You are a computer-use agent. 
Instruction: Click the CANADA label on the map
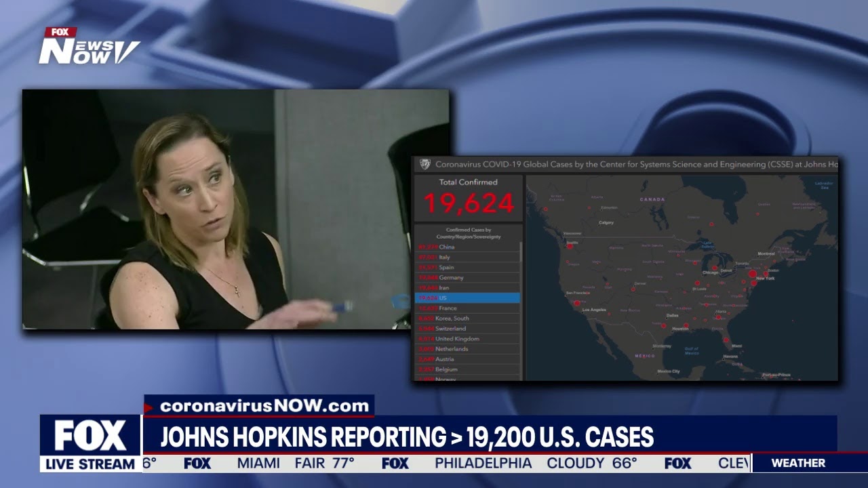[x=652, y=199]
